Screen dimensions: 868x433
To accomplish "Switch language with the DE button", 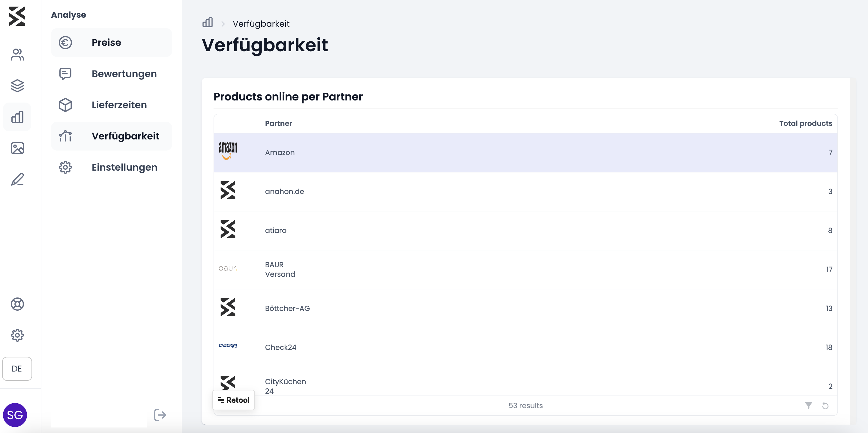I will tap(17, 369).
